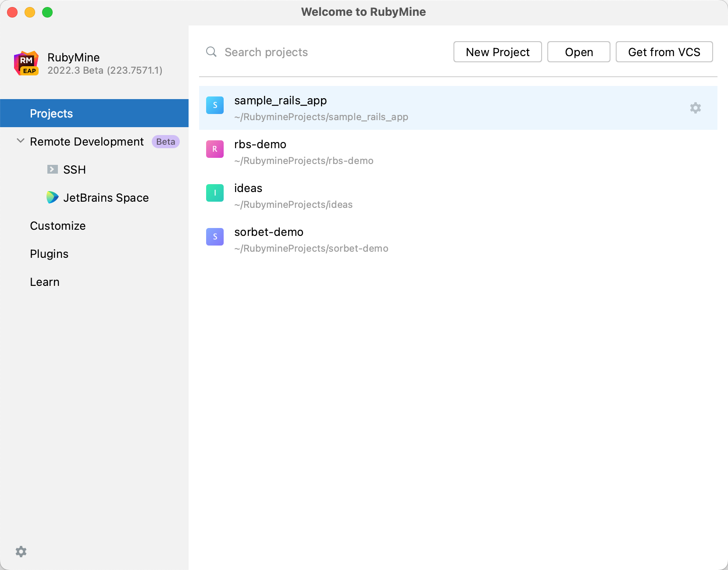Open settings gear for sample_rails_app project
Screen dimensions: 728x570
[695, 108]
